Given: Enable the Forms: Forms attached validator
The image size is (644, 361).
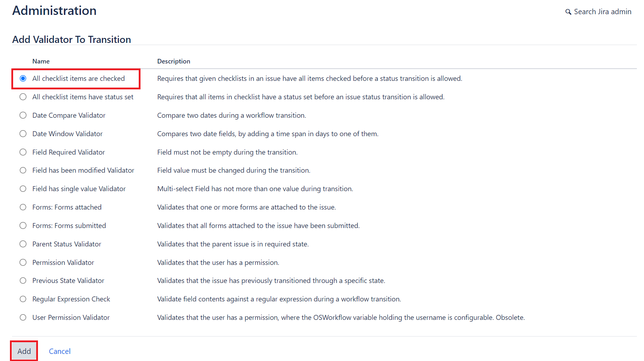Looking at the screenshot, I should click(x=23, y=207).
